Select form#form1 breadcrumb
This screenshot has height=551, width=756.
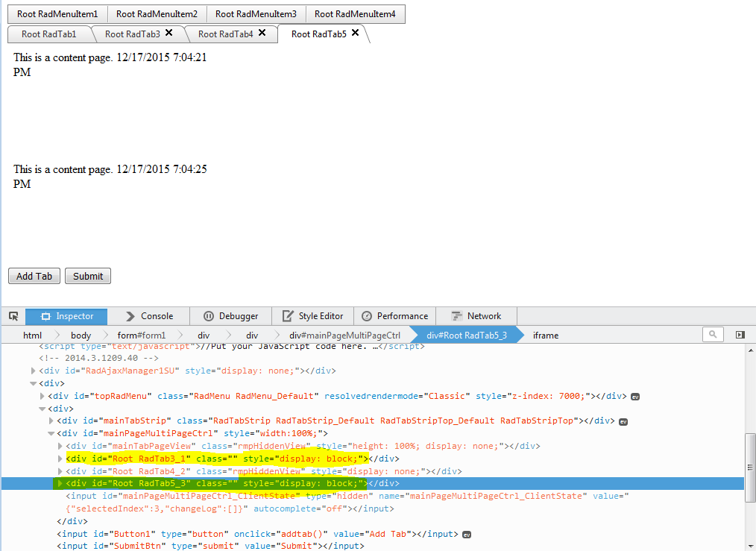[x=141, y=336]
